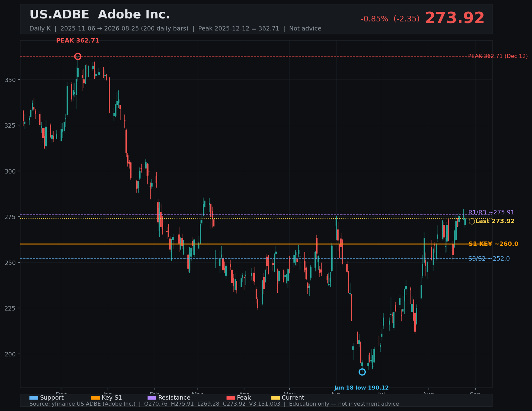The height and width of the screenshot is (411, 532).
Task: Click the 'Source: yfinance' footer line
Action: [214, 404]
